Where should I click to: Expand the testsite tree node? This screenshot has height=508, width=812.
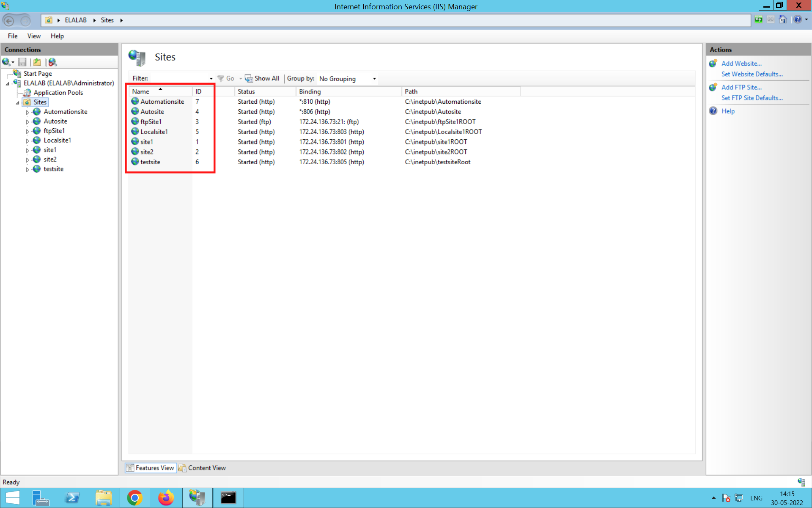pyautogui.click(x=27, y=169)
